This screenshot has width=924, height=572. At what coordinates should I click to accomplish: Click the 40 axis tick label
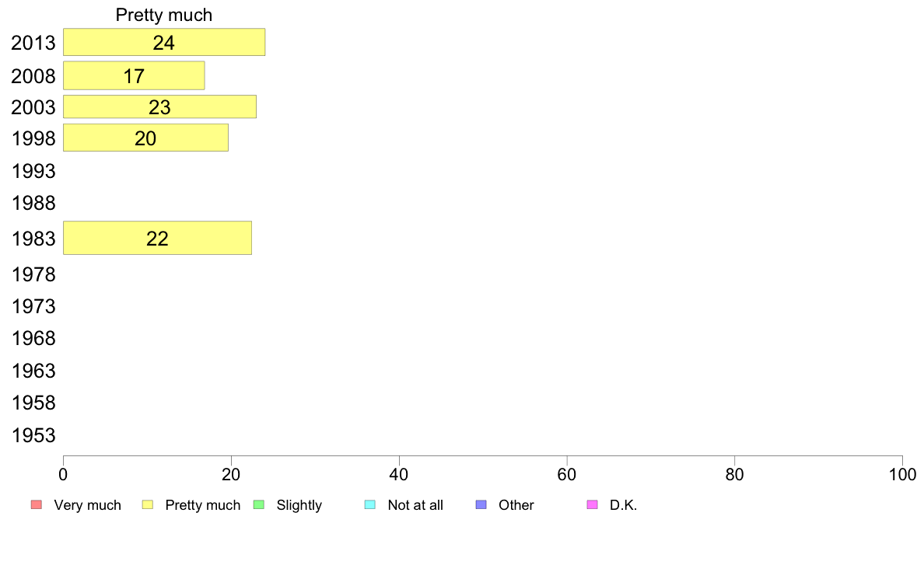pyautogui.click(x=399, y=475)
